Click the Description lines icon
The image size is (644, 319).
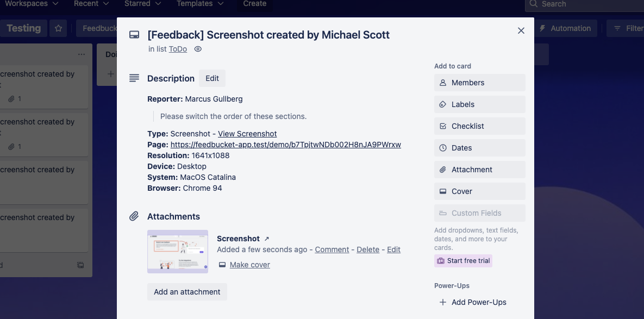(x=134, y=78)
